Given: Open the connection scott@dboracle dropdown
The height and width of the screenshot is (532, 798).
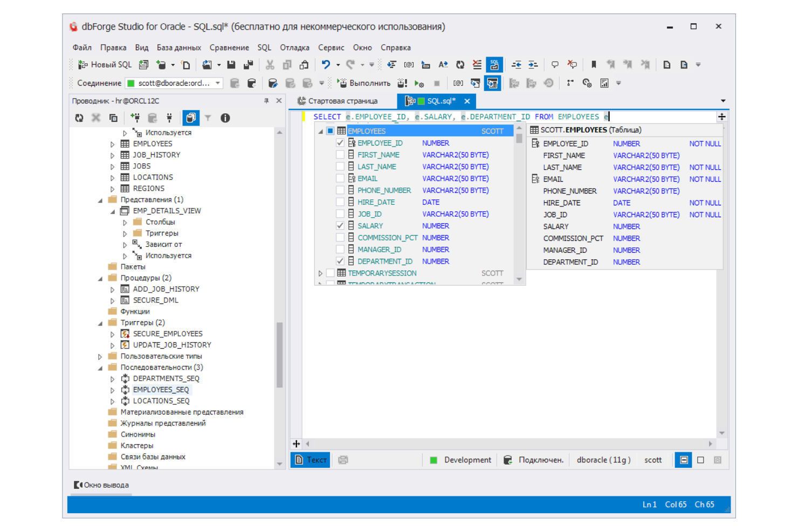Looking at the screenshot, I should tap(218, 83).
